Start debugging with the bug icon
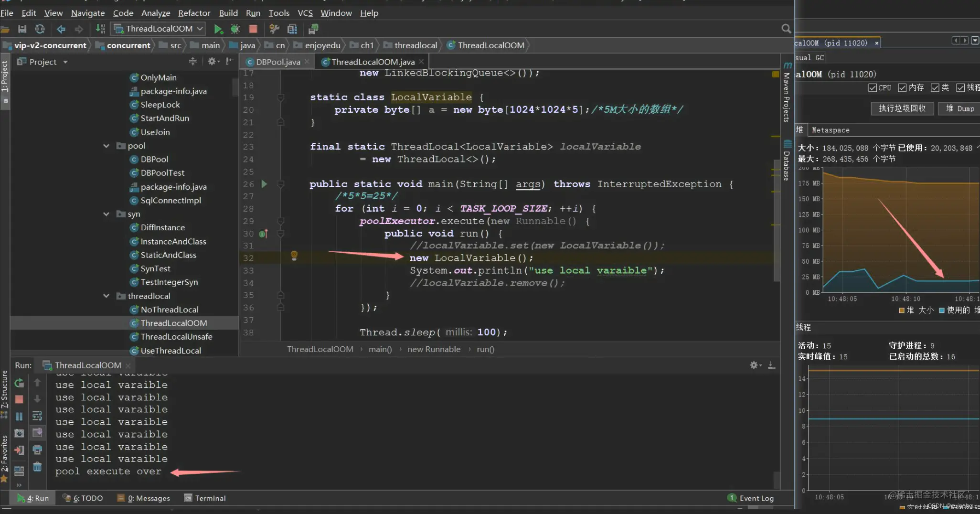Image resolution: width=980 pixels, height=514 pixels. (235, 29)
